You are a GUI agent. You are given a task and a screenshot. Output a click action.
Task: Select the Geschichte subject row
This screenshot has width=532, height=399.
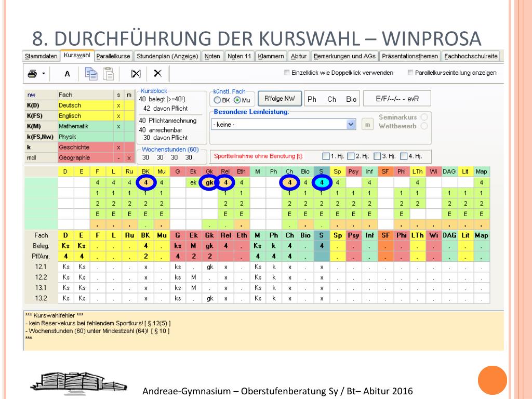click(x=79, y=147)
